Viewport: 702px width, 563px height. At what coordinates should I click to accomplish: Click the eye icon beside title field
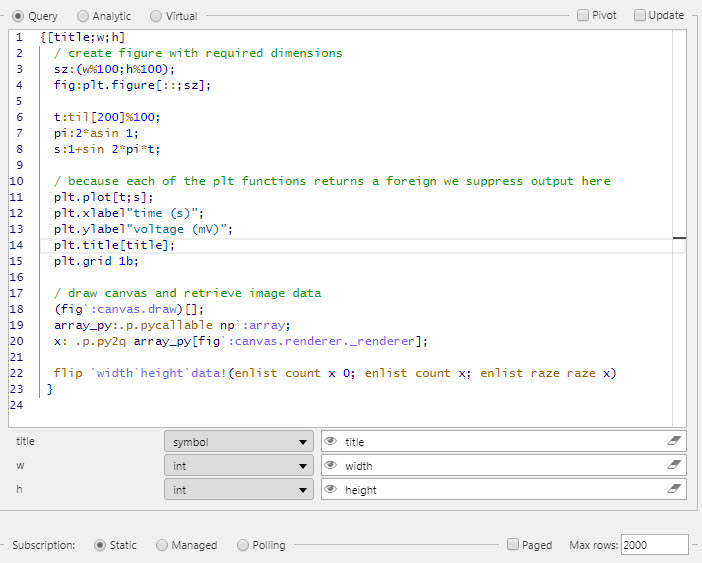[331, 441]
